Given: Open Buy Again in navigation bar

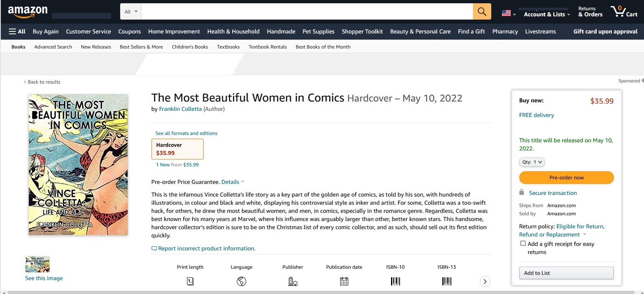Looking at the screenshot, I should tap(46, 31).
